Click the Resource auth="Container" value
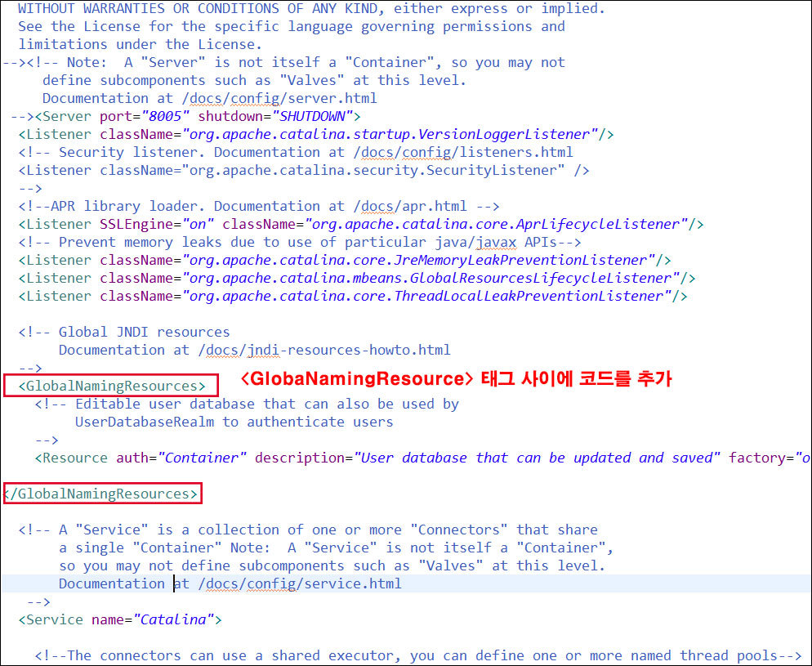 (202, 458)
